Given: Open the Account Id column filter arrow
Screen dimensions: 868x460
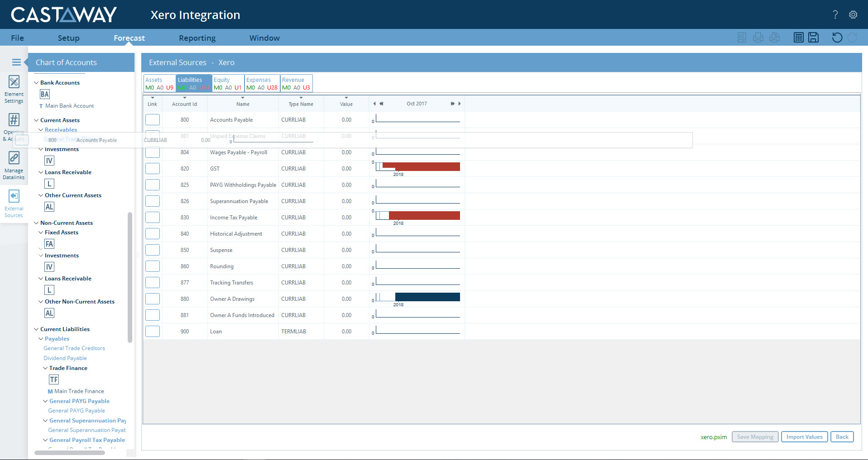Looking at the screenshot, I should [185, 98].
